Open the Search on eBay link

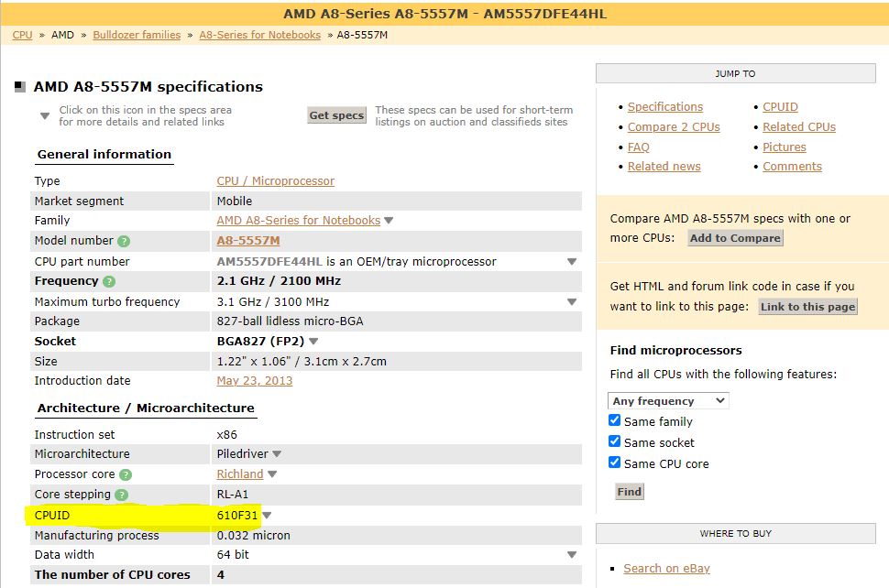(x=666, y=569)
